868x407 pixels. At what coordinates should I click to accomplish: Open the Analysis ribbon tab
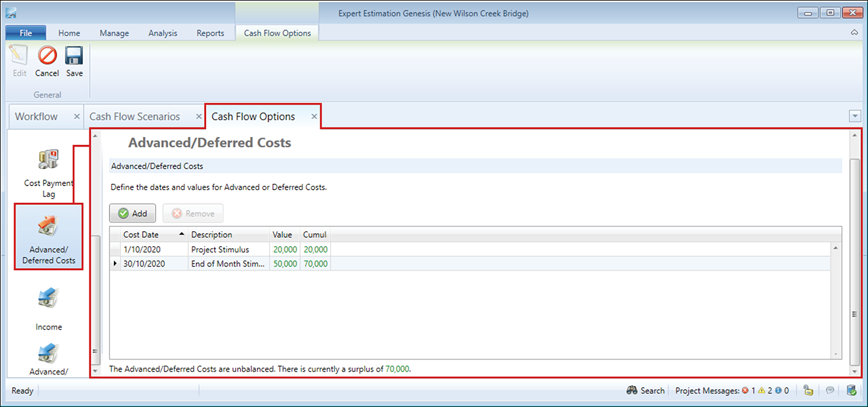(162, 33)
